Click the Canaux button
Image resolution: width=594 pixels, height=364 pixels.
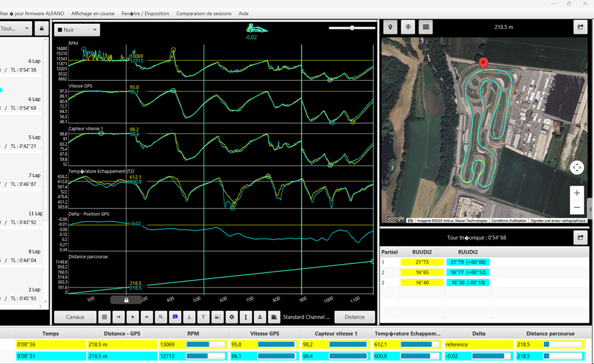click(75, 317)
